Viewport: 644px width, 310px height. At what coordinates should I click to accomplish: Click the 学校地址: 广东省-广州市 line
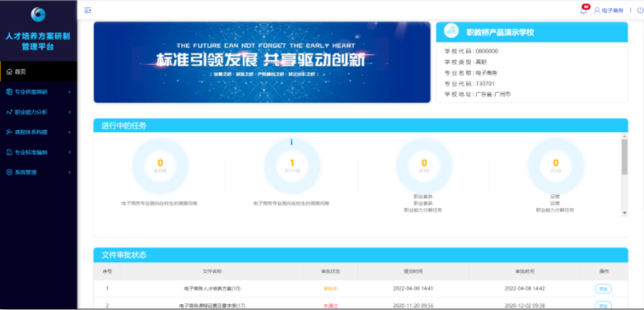tap(478, 95)
